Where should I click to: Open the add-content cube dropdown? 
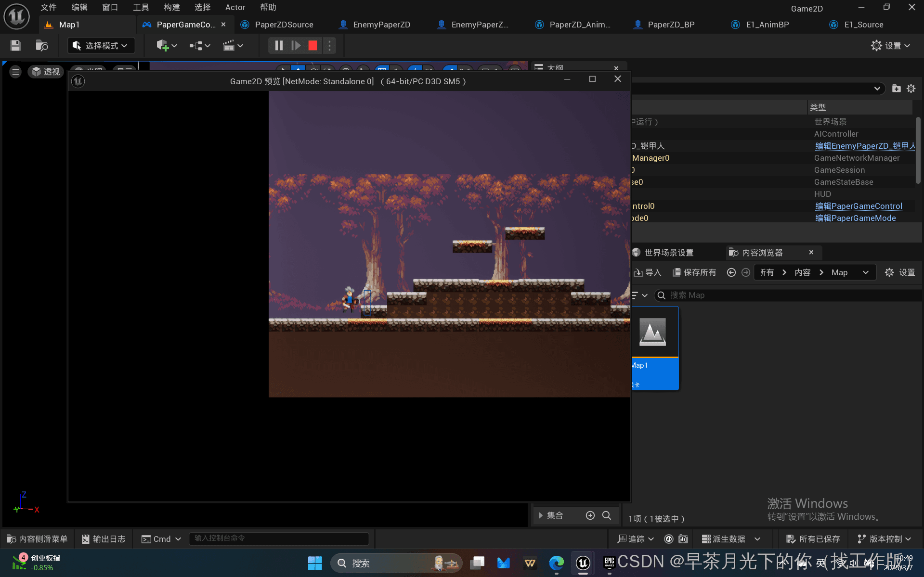(x=167, y=46)
